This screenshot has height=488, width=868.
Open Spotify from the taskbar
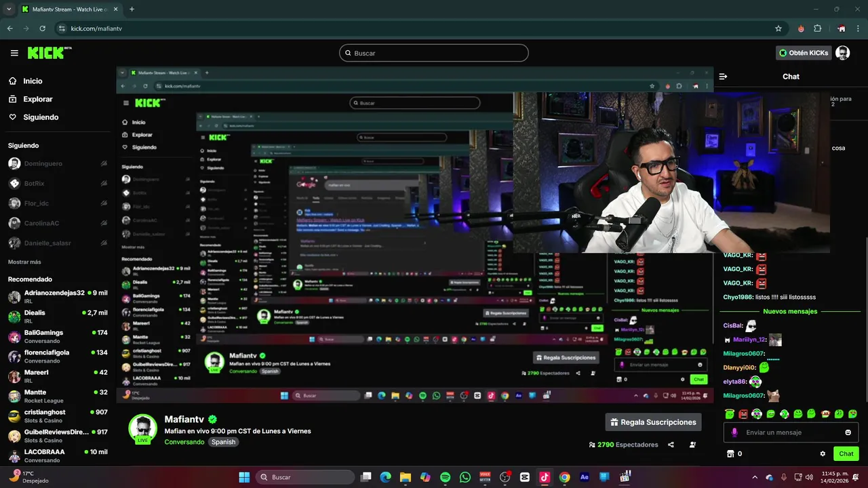(x=445, y=477)
